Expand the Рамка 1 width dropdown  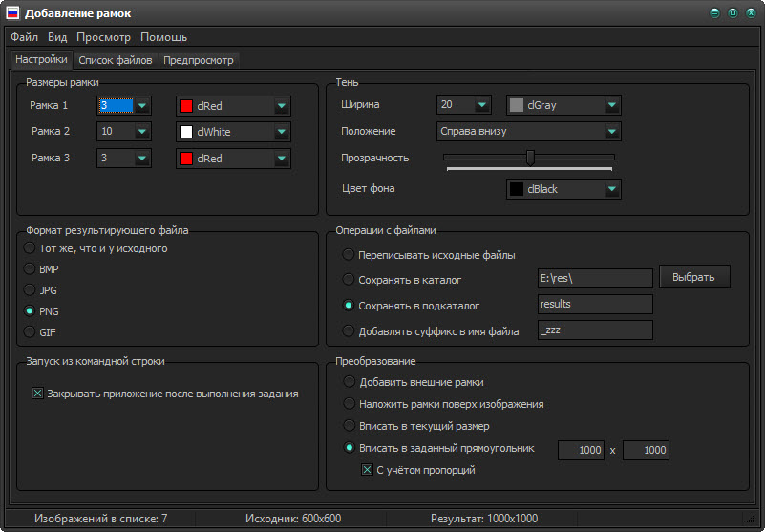point(142,105)
